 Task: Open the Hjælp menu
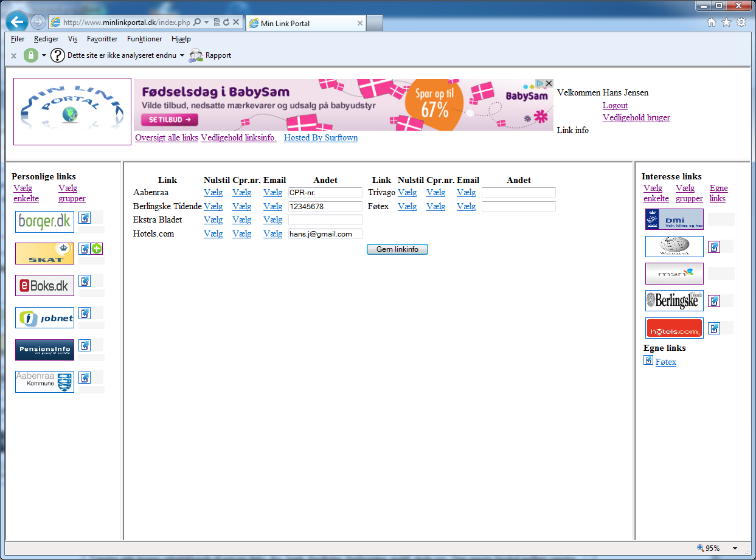(181, 39)
